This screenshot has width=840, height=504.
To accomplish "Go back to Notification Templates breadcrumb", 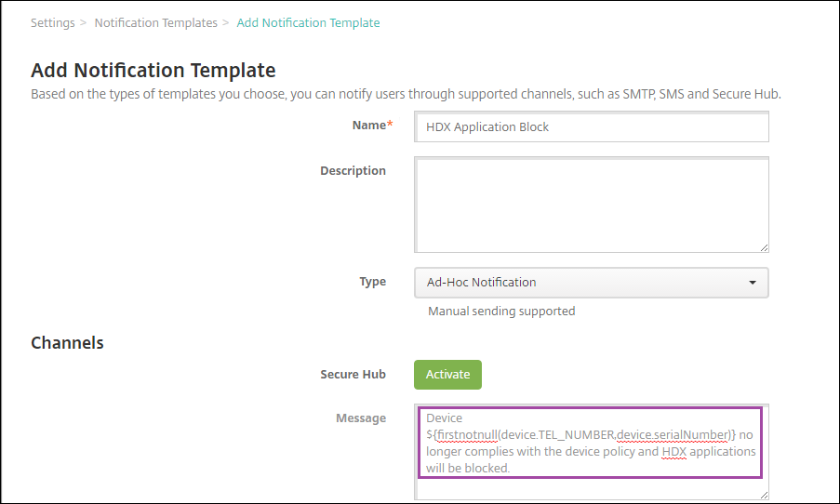I will 155,22.
